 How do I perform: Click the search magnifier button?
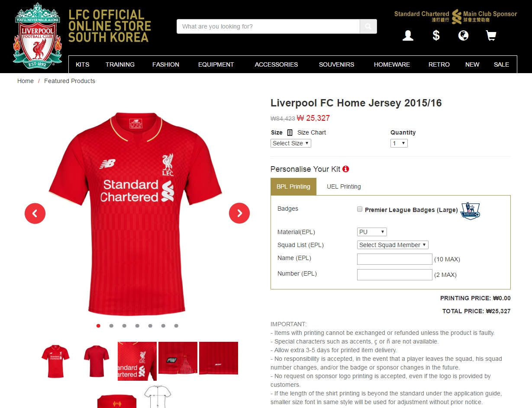click(368, 26)
